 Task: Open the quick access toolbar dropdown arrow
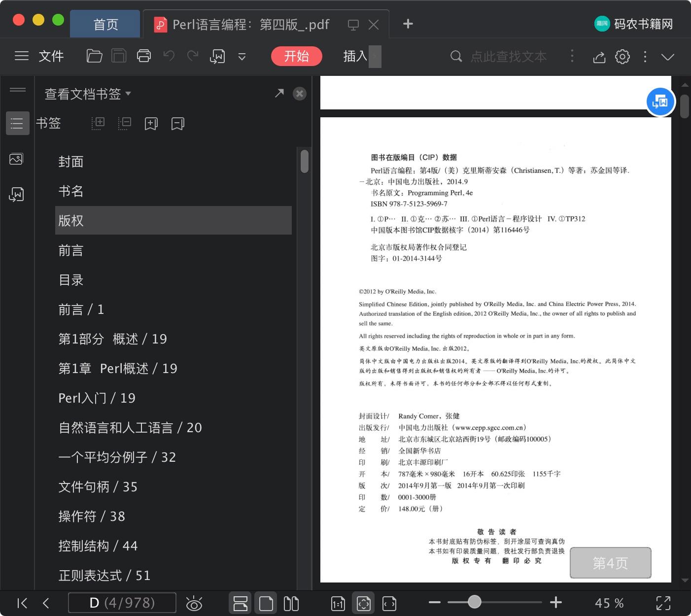tap(242, 57)
